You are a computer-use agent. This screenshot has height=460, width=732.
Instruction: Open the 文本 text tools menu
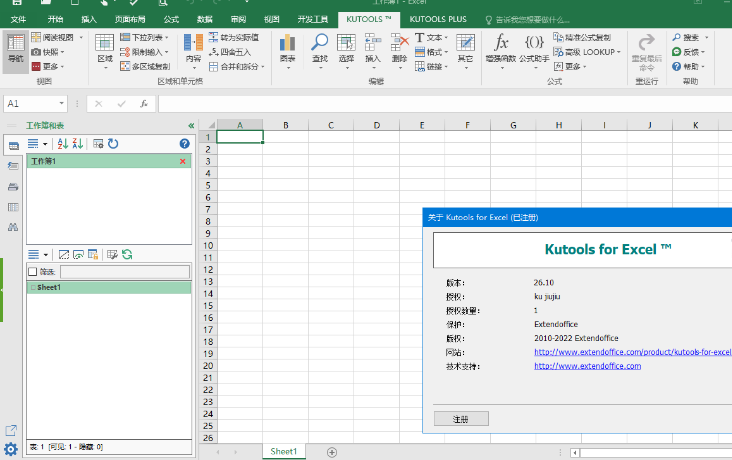tap(431, 37)
